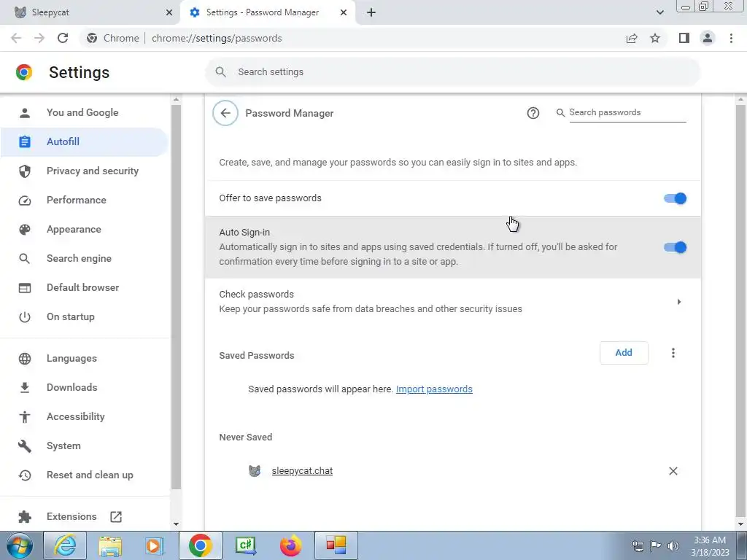The width and height of the screenshot is (747, 560).
Task: Click the tab search chevron
Action: click(x=659, y=12)
